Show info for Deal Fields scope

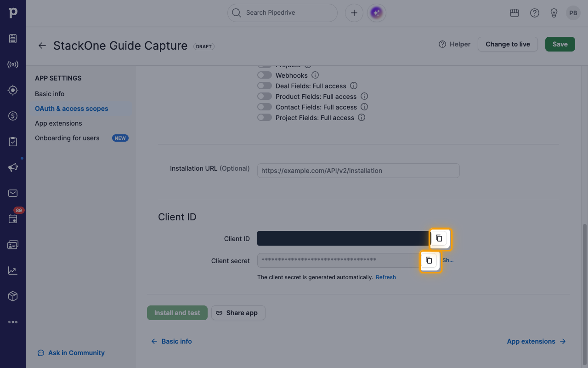(354, 86)
